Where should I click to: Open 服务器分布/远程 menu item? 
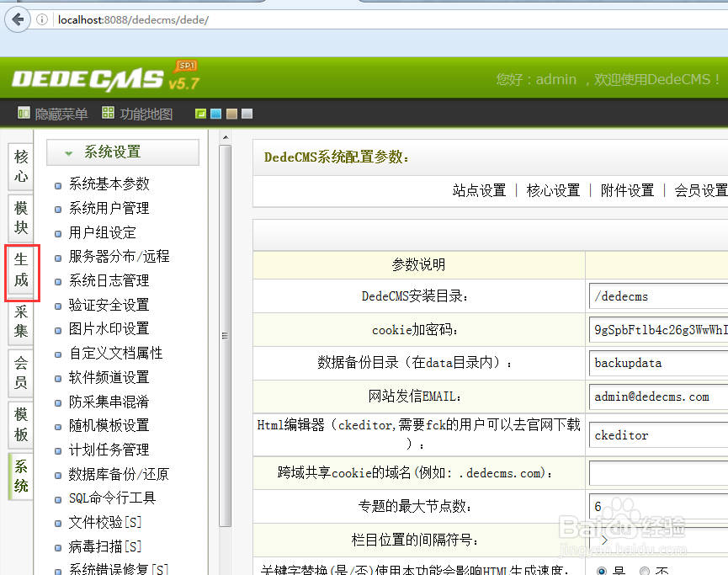point(120,257)
